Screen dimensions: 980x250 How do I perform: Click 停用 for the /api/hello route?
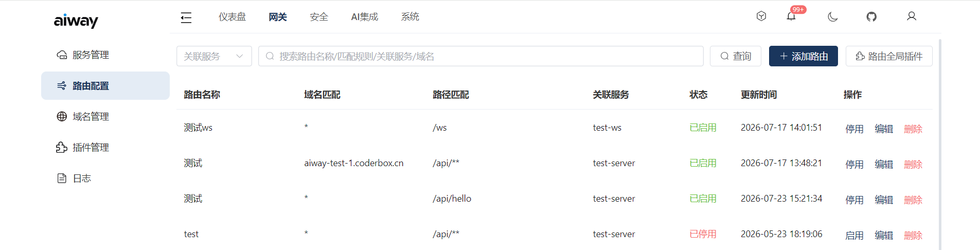(x=854, y=200)
